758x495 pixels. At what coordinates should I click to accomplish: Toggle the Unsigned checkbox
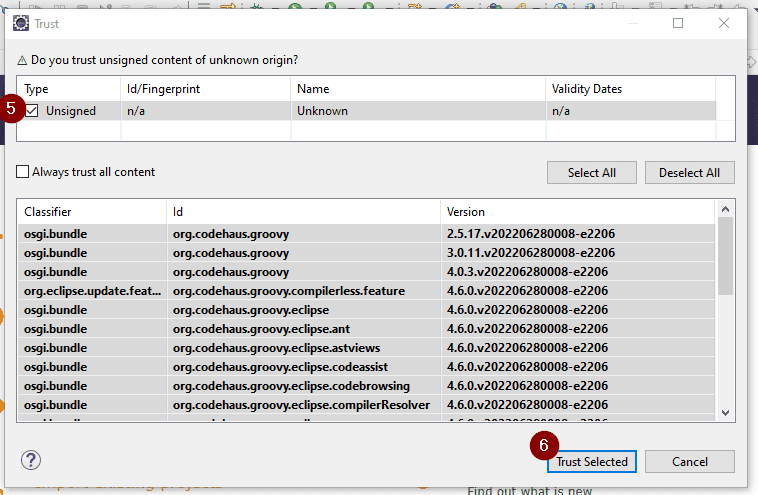point(32,111)
